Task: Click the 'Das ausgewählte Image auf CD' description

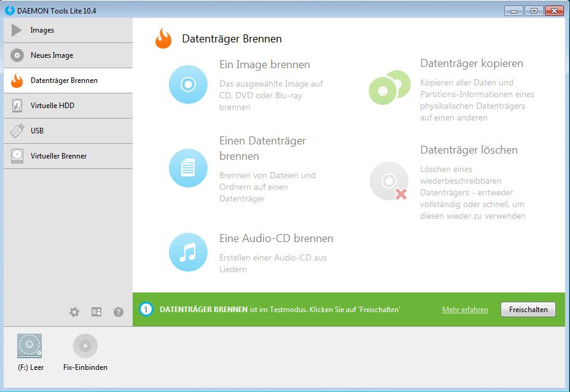Action: [271, 95]
